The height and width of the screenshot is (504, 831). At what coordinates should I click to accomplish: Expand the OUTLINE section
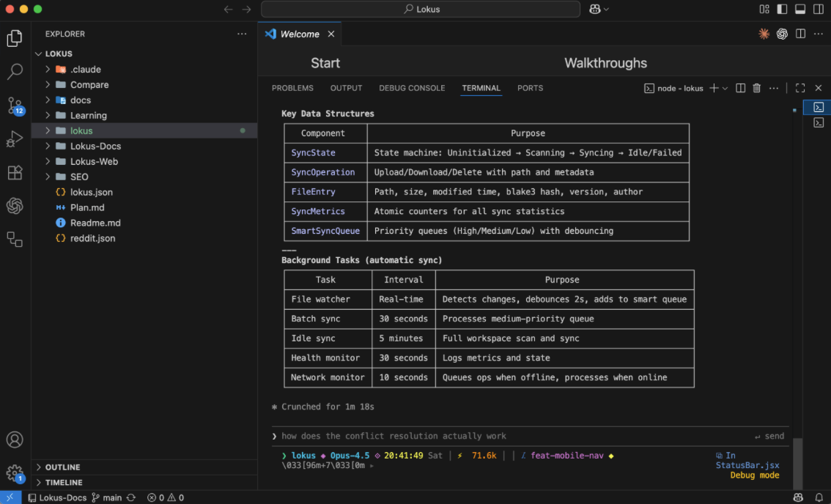(x=62, y=467)
